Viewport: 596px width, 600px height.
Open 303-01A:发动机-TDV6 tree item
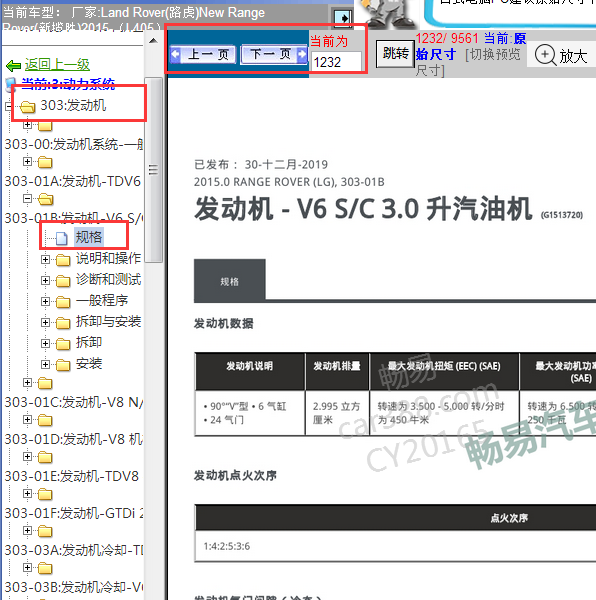click(73, 181)
